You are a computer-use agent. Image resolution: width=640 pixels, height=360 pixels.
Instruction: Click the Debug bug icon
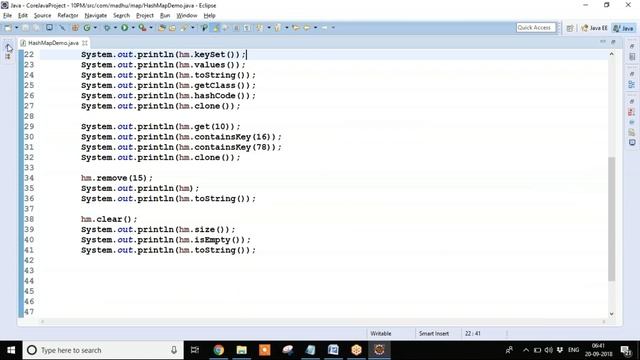click(107, 28)
